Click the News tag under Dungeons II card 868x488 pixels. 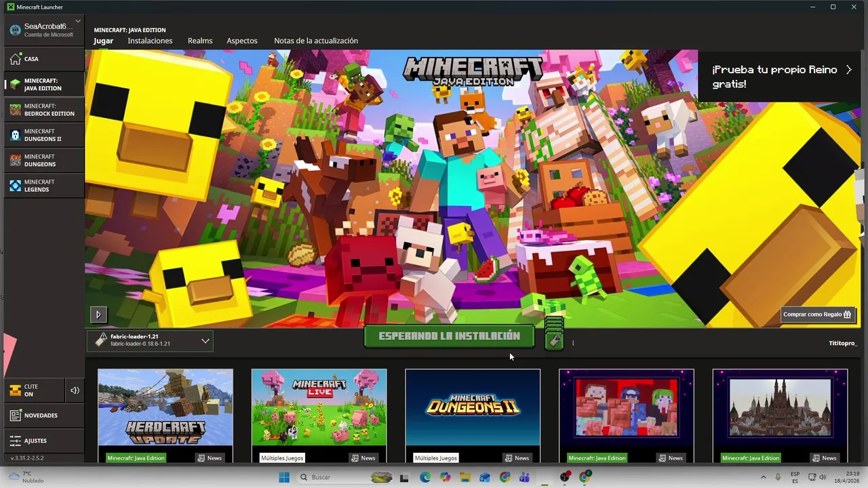coord(517,458)
